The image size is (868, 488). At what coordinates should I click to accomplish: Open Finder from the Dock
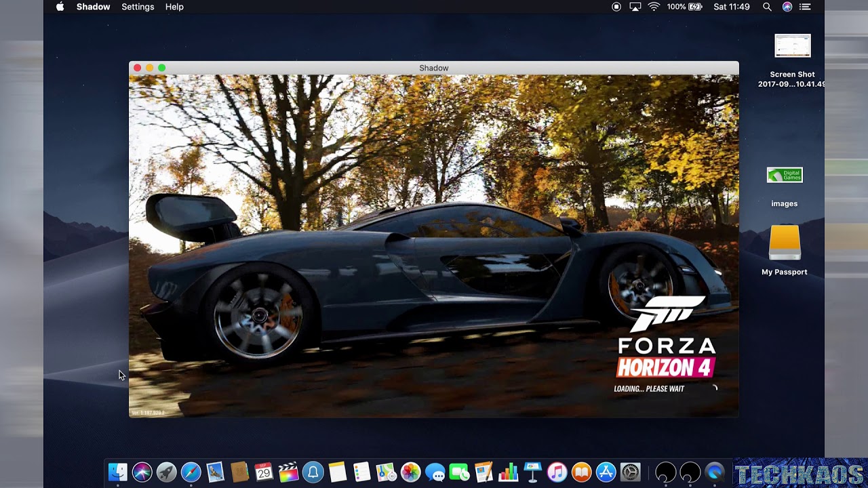(x=118, y=472)
